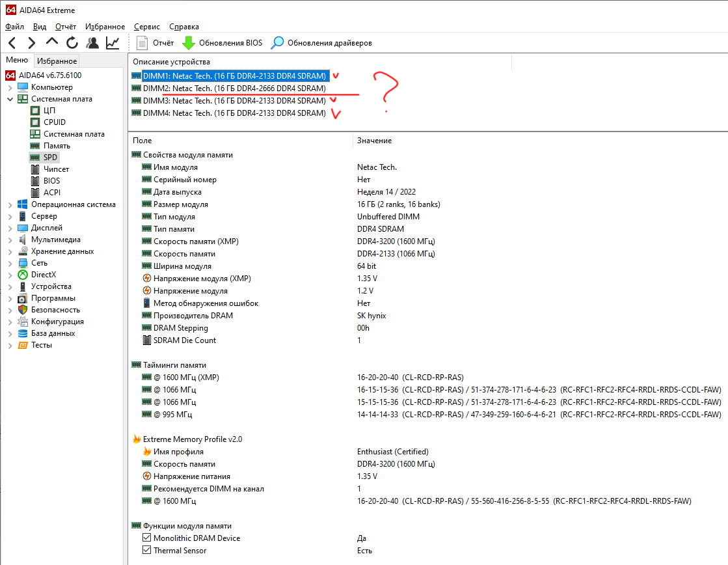Image resolution: width=728 pixels, height=565 pixels.
Task: Open the Справка menu
Action: (x=184, y=27)
